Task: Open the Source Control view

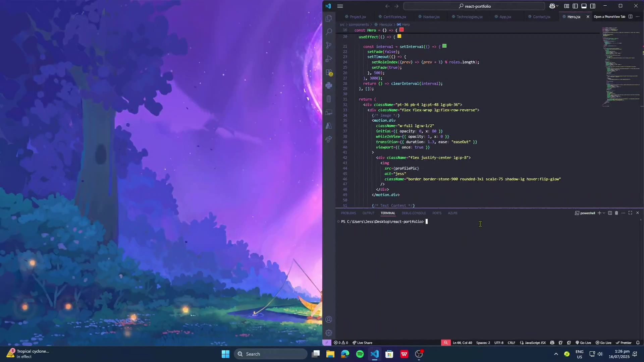Action: click(x=329, y=45)
